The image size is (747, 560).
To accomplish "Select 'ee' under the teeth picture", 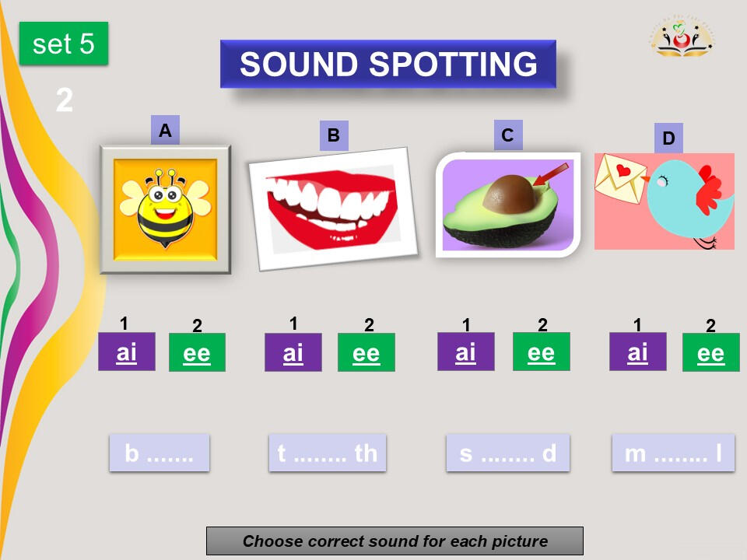I will pos(366,352).
